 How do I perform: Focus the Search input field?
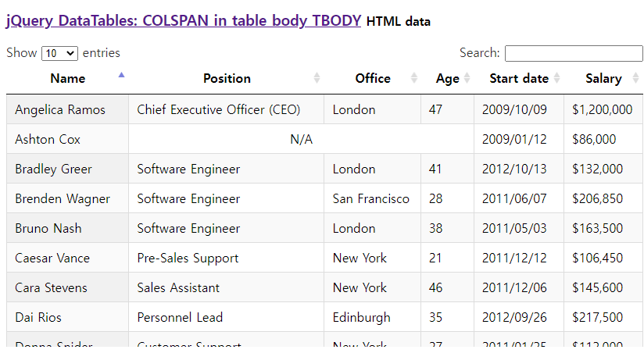click(x=574, y=53)
